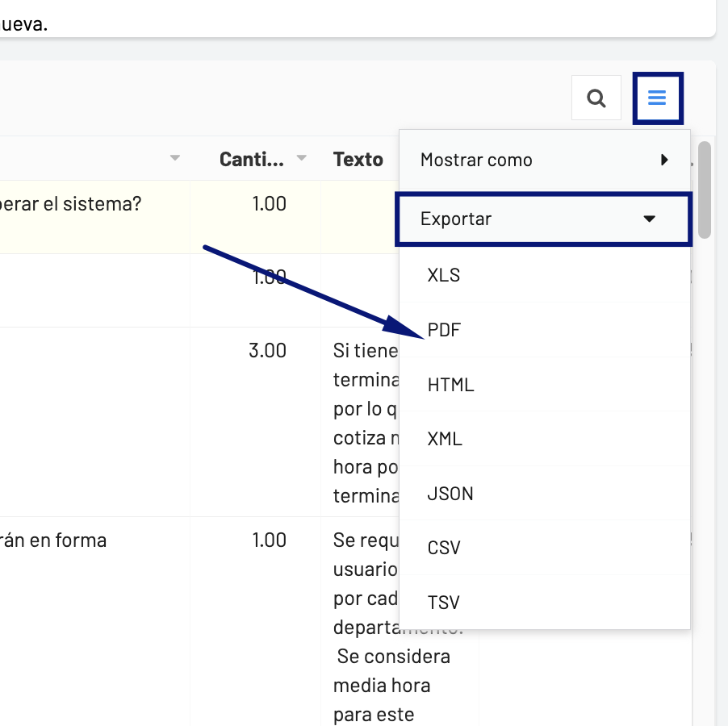The image size is (728, 726).
Task: Open the Canti... column dropdown arrow
Action: coord(302,159)
